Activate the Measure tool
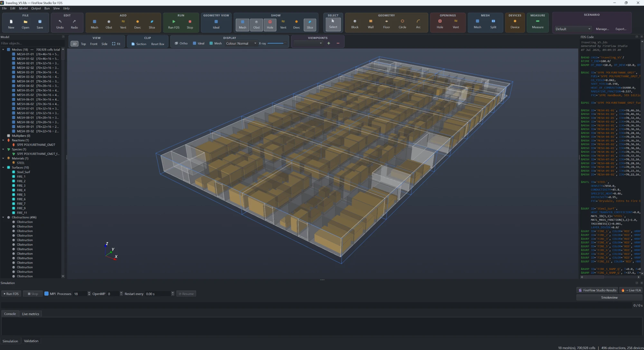 [x=538, y=24]
